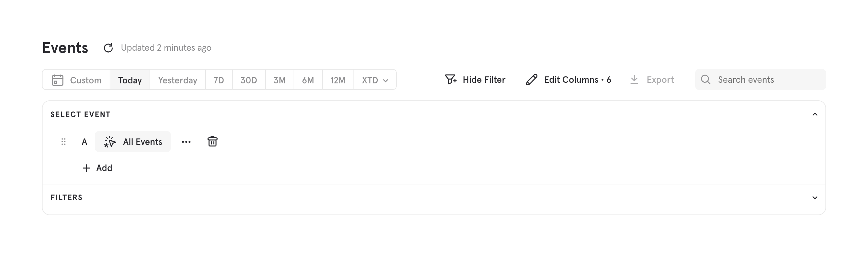868x257 pixels.
Task: Delete event A with the trash icon
Action: tap(212, 142)
